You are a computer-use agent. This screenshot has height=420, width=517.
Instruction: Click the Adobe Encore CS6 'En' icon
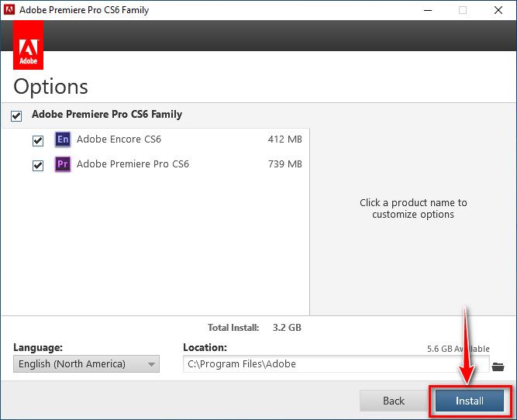pyautogui.click(x=63, y=139)
